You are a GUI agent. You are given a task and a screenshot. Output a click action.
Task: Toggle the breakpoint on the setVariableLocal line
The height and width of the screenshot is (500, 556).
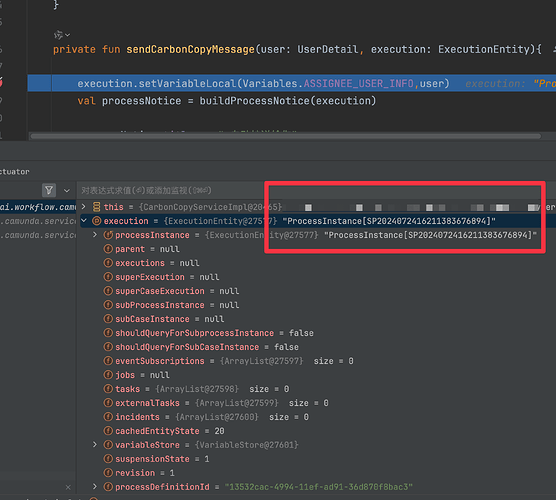click(1, 82)
